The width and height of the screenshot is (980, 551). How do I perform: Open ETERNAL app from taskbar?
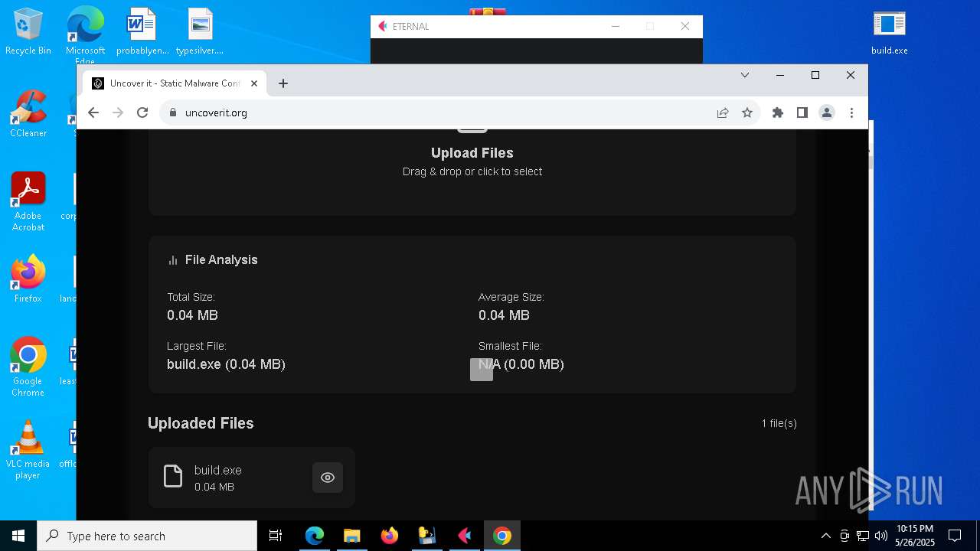464,536
